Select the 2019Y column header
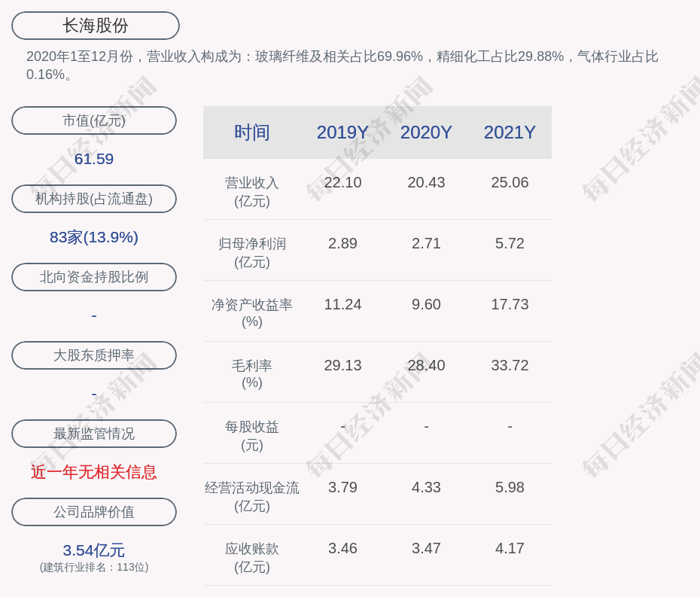700x597 pixels. pos(343,132)
